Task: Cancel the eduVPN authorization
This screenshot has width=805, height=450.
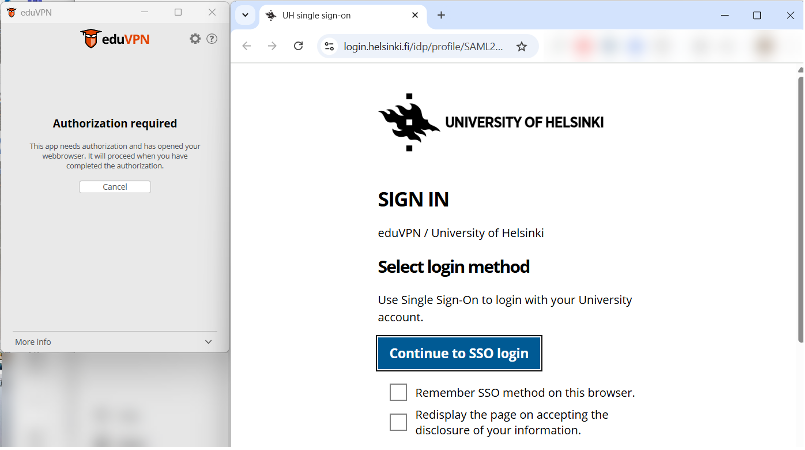Action: coord(115,187)
